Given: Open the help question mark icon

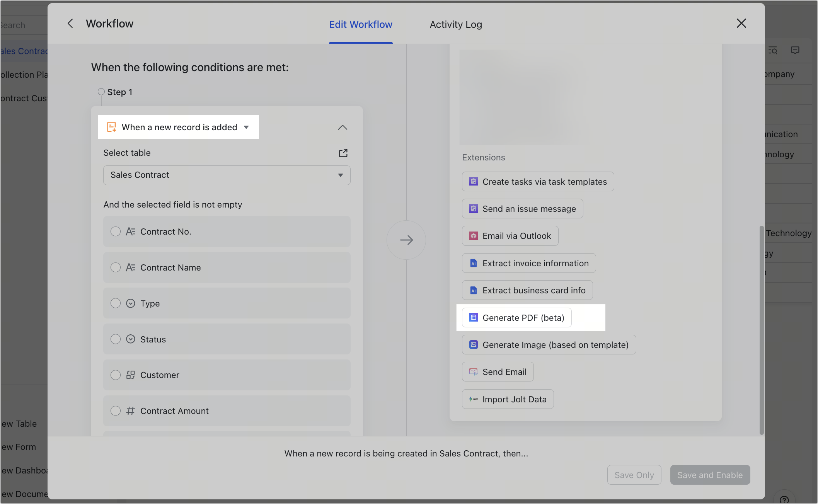Looking at the screenshot, I should tap(784, 499).
